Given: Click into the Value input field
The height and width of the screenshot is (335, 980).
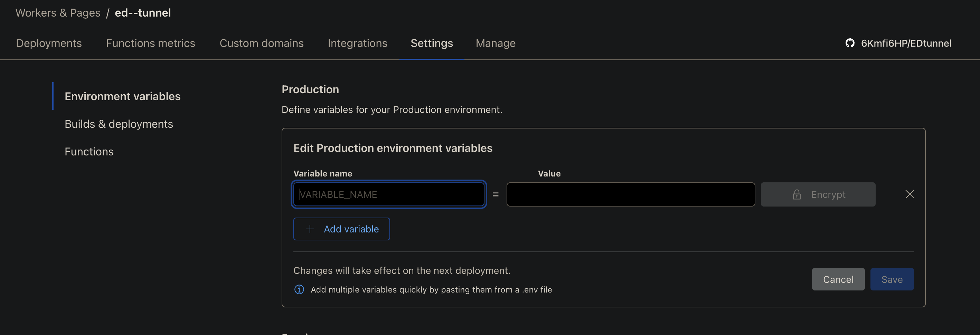Looking at the screenshot, I should [x=630, y=195].
